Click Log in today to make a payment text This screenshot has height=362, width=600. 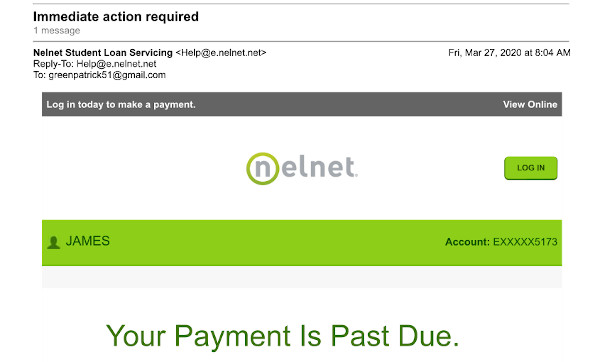tap(121, 104)
